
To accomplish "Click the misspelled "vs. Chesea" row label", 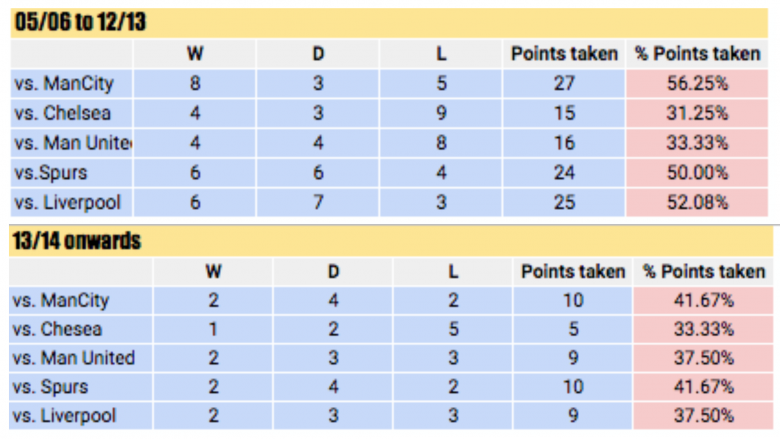I will [x=58, y=329].
